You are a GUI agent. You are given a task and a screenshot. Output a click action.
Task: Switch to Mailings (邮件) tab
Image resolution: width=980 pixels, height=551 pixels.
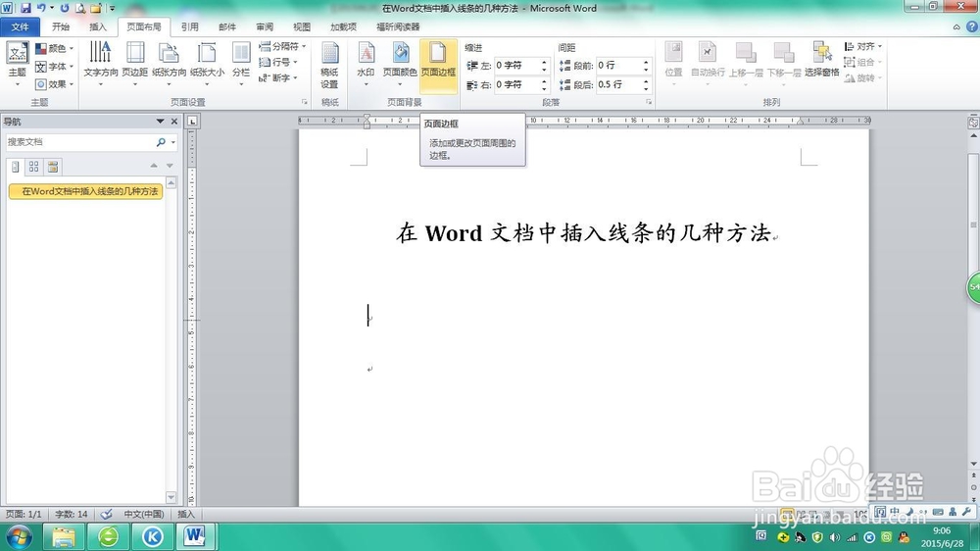pos(227,26)
